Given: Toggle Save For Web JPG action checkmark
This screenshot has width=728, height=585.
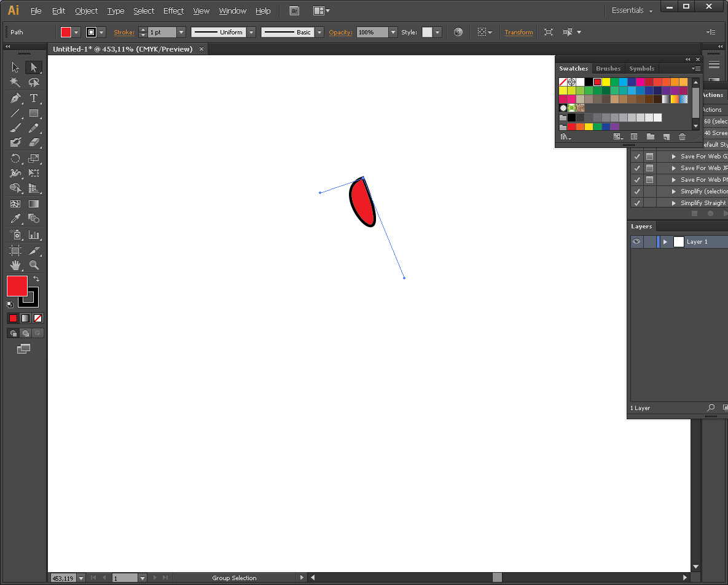Looking at the screenshot, I should pyautogui.click(x=637, y=168).
